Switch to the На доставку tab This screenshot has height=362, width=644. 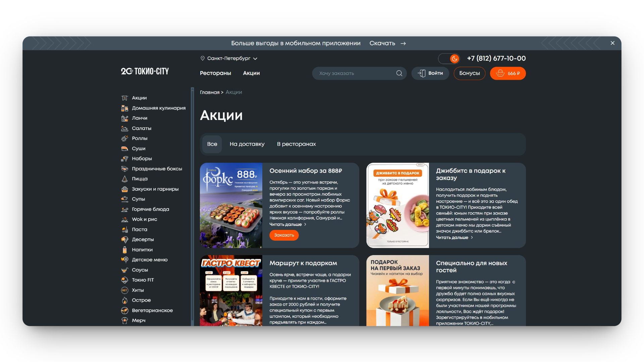pos(247,144)
